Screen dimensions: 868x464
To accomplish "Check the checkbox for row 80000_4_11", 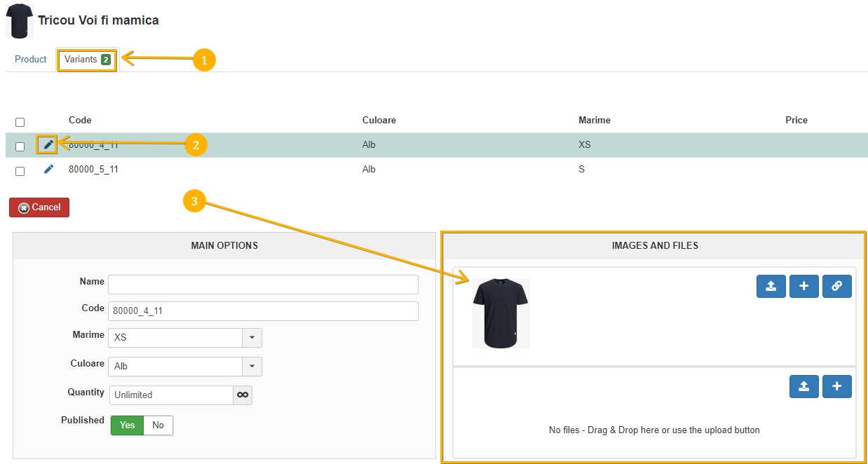I will point(20,146).
